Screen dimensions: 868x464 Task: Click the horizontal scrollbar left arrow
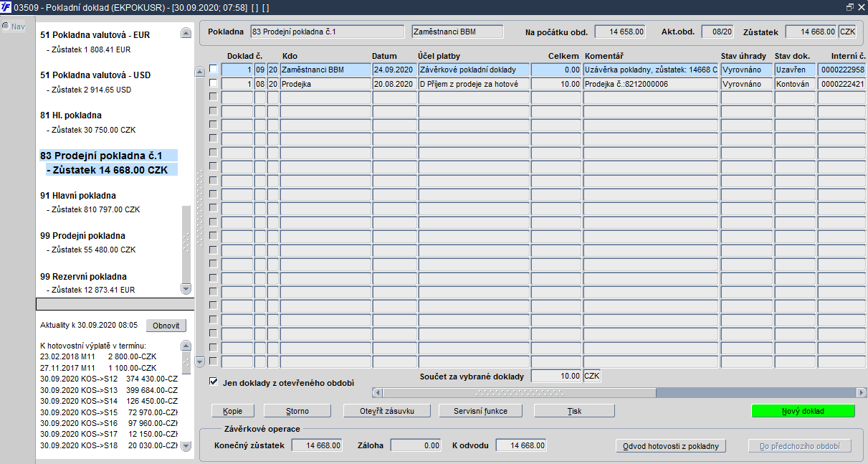pos(377,392)
